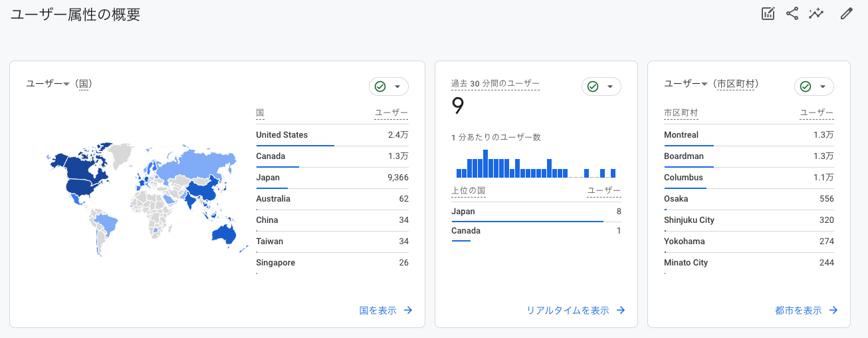The height and width of the screenshot is (338, 868).
Task: Click the green check status on country card
Action: [380, 86]
